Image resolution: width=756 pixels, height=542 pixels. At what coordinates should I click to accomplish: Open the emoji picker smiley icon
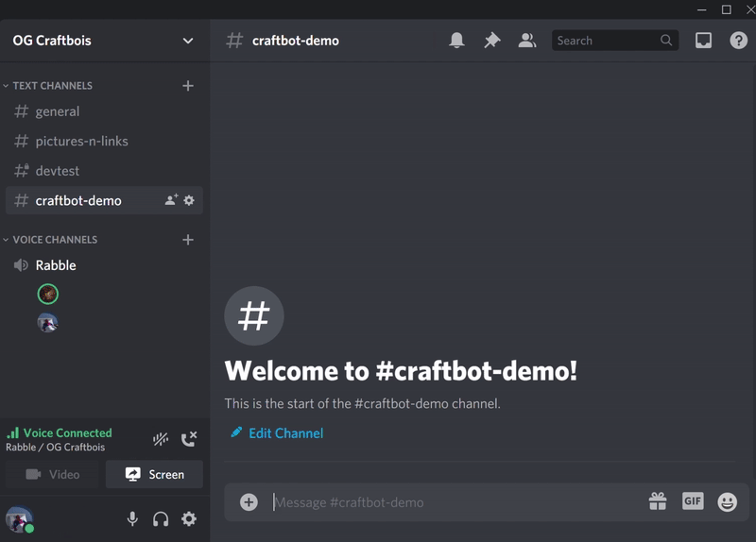pyautogui.click(x=727, y=502)
